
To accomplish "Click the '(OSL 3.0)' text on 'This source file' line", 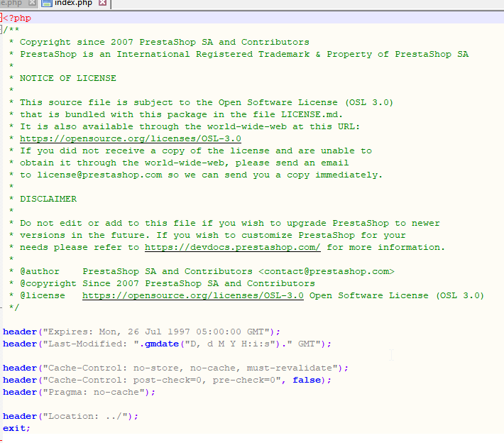I will coord(369,102).
